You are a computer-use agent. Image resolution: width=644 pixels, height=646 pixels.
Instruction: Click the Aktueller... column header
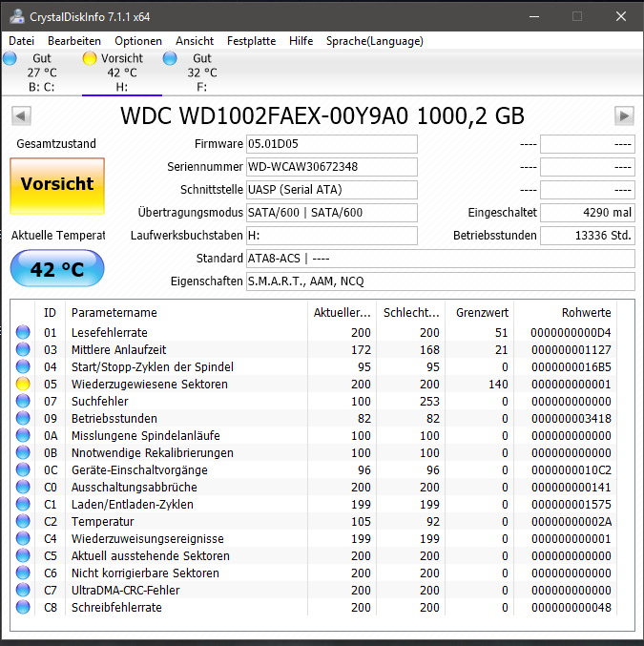tap(342, 313)
